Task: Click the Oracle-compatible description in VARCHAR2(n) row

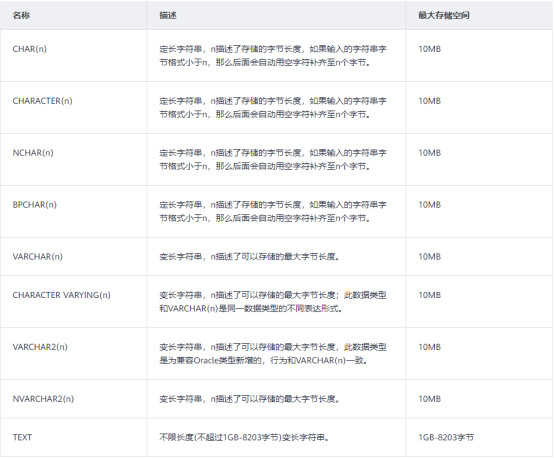Action: [273, 354]
